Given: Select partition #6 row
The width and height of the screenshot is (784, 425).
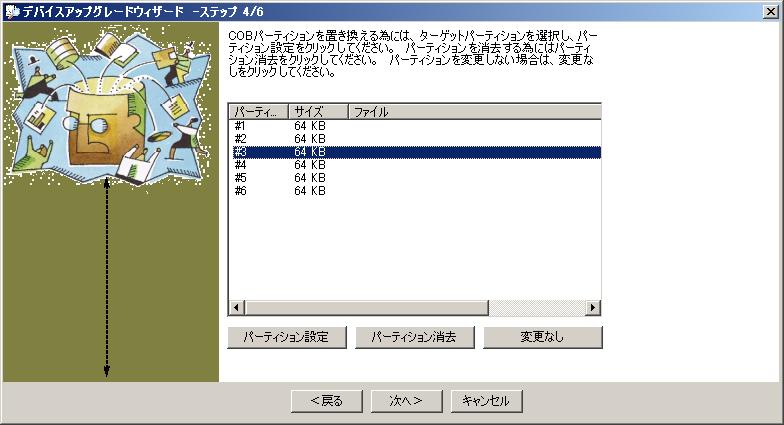Looking at the screenshot, I should [x=415, y=191].
